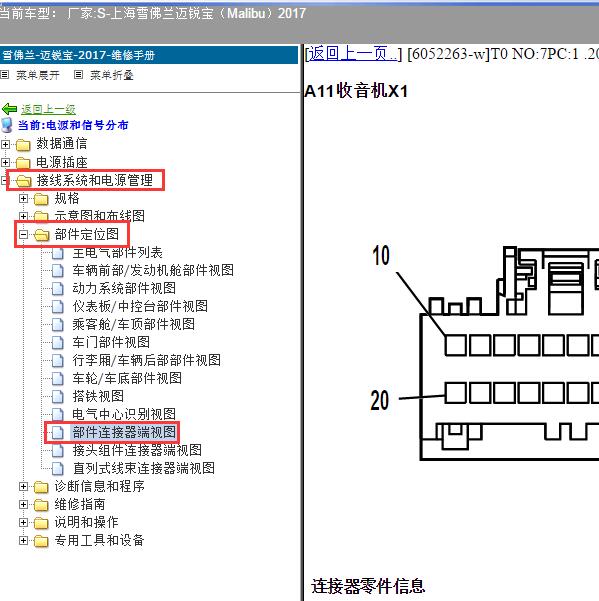
Task: Click pin label 10 in connector diagram
Action: (x=381, y=256)
